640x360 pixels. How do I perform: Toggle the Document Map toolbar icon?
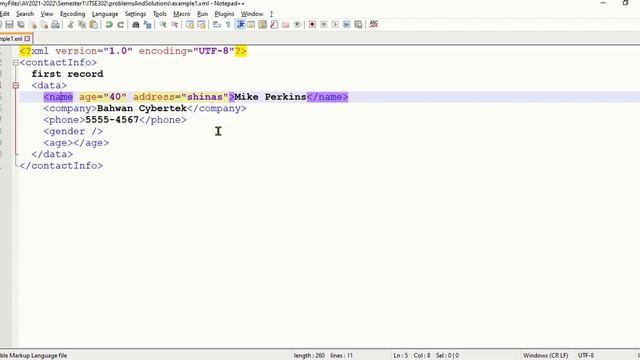pos(262,24)
